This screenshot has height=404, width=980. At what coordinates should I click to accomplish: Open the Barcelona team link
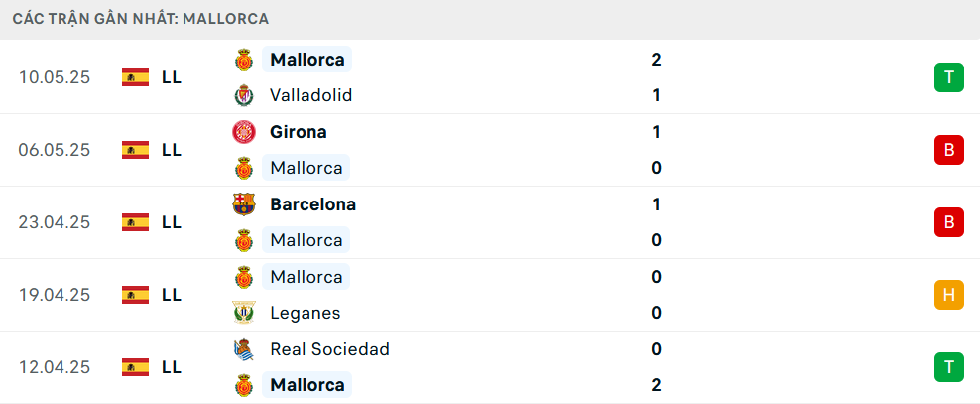313,204
